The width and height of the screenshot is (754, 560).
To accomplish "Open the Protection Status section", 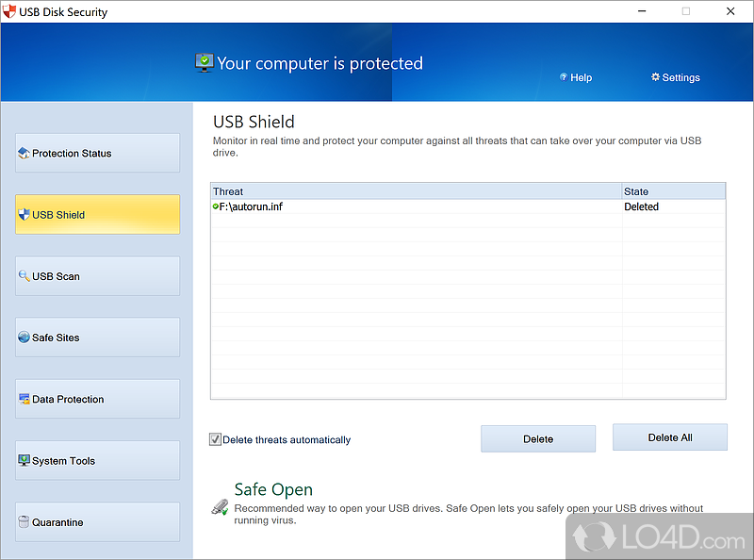I will pos(98,153).
